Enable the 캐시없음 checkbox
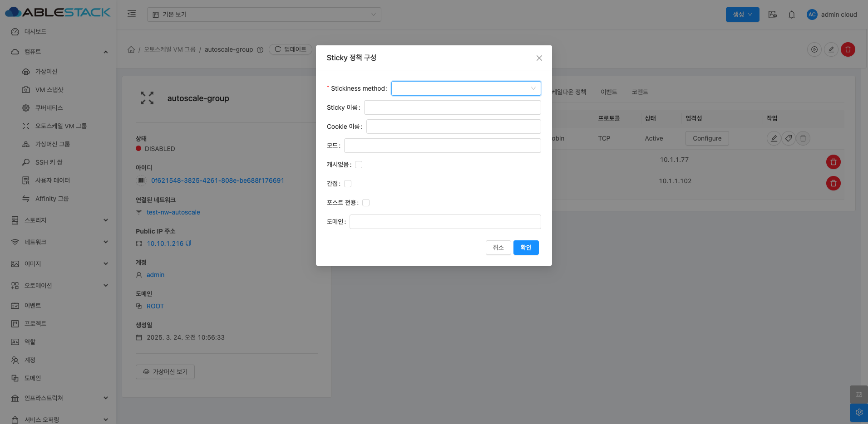 (x=359, y=165)
